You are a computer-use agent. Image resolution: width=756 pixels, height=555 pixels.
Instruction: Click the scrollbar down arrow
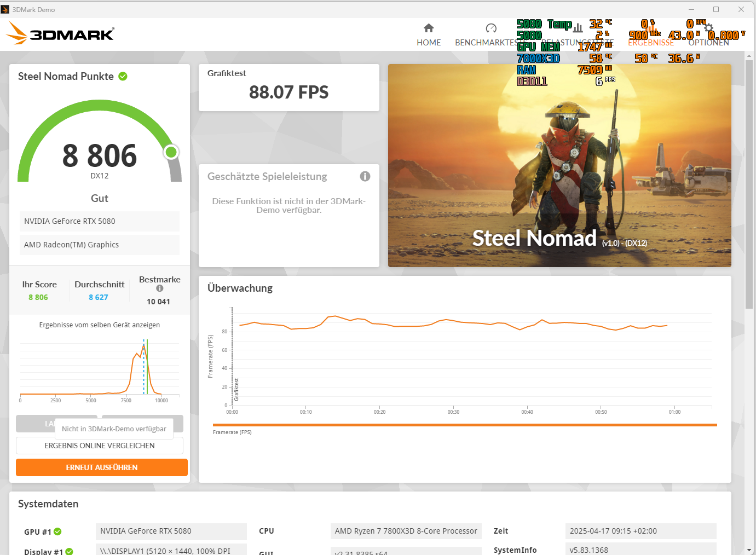pos(749,550)
